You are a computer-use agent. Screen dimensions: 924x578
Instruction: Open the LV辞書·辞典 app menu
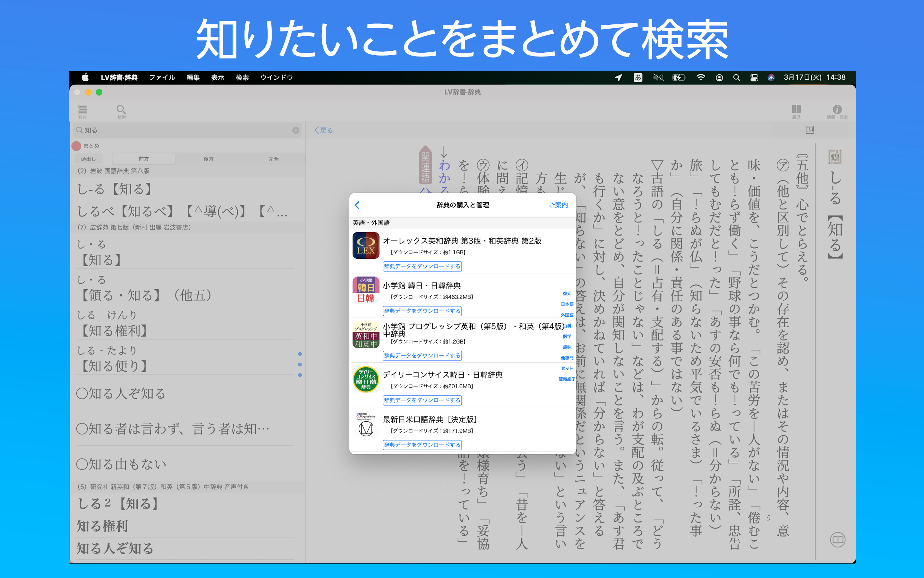tap(119, 77)
